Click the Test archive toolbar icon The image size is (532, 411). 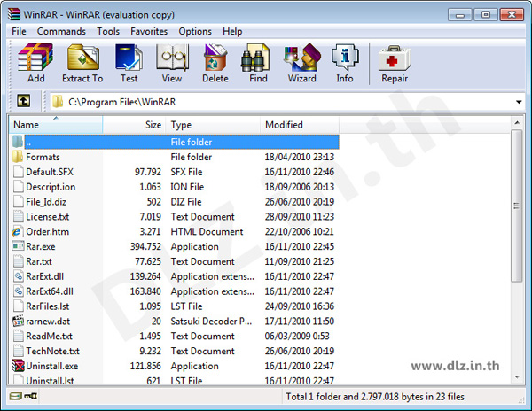point(129,57)
